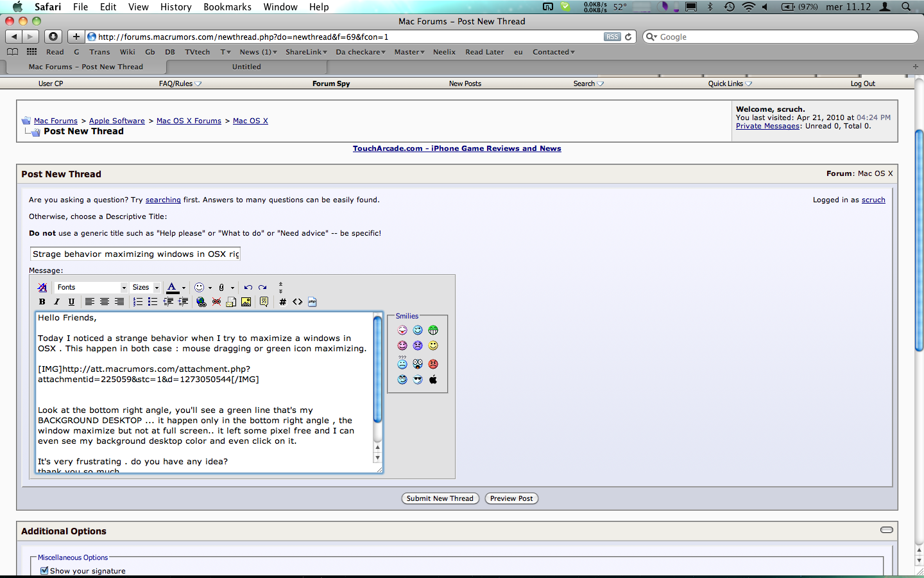
Task: Open the Wi-Fi status menu
Action: 748,7
